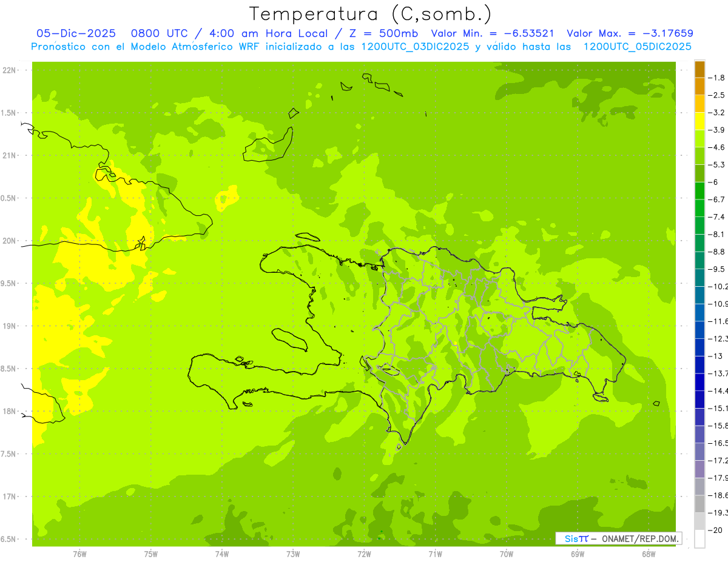Click the "19N" latitude axis label
The image size is (728, 562).
[10, 326]
